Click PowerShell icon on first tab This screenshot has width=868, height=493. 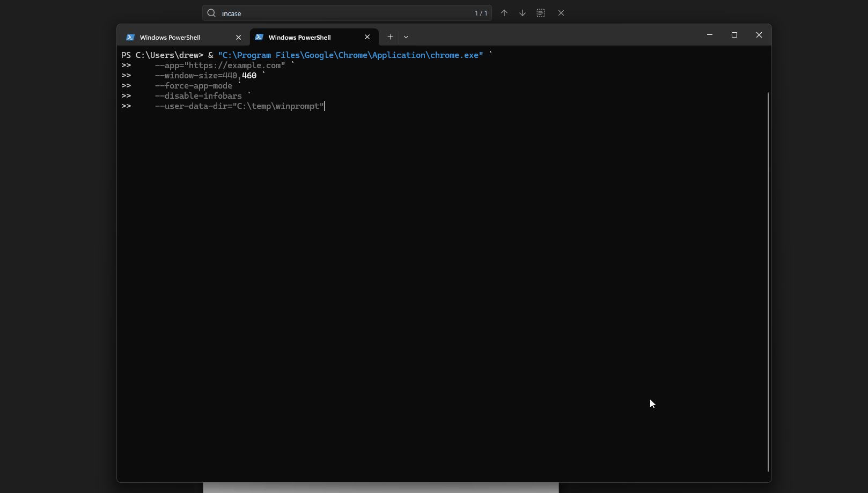tap(130, 37)
